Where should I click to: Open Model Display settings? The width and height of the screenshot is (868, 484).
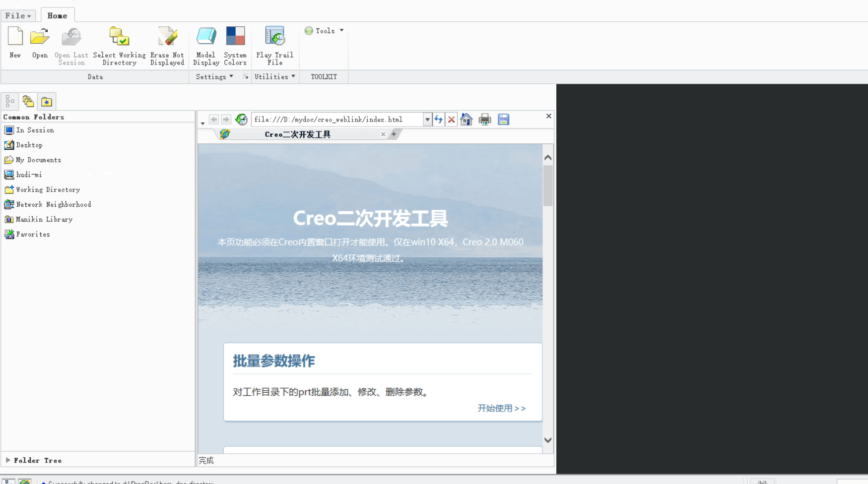(206, 46)
